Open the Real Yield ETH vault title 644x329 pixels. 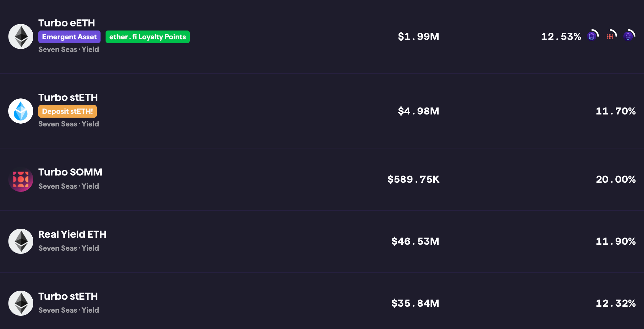pos(72,234)
